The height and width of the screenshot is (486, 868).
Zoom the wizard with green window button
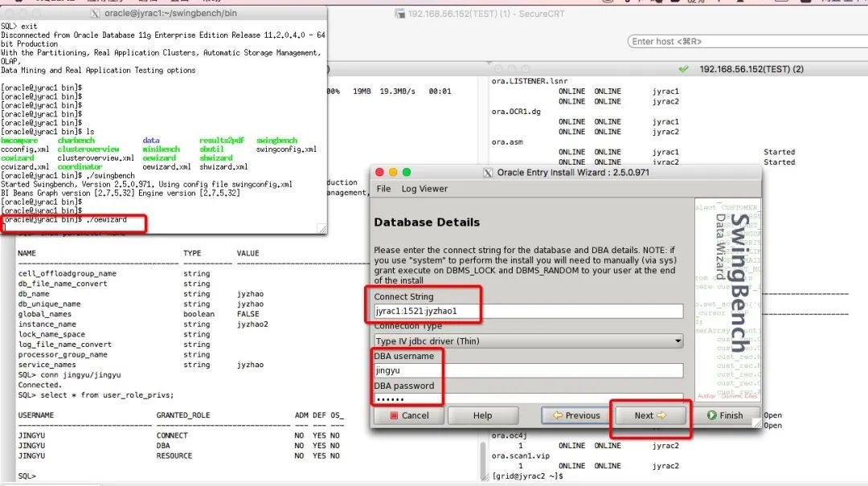click(407, 173)
